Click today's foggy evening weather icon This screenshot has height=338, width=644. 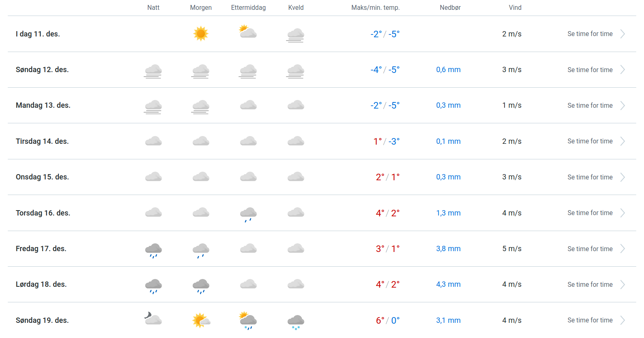(x=295, y=35)
